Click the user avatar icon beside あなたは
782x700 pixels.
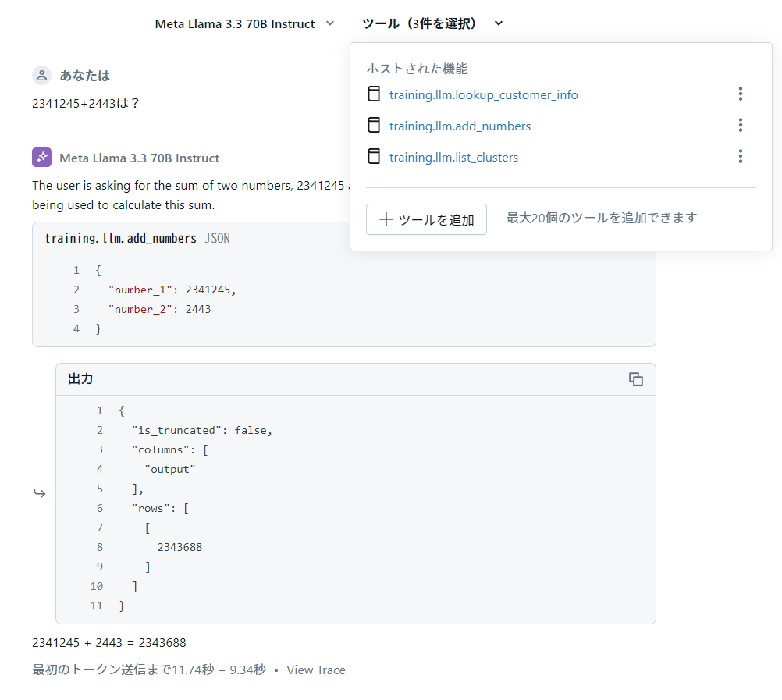coord(42,75)
